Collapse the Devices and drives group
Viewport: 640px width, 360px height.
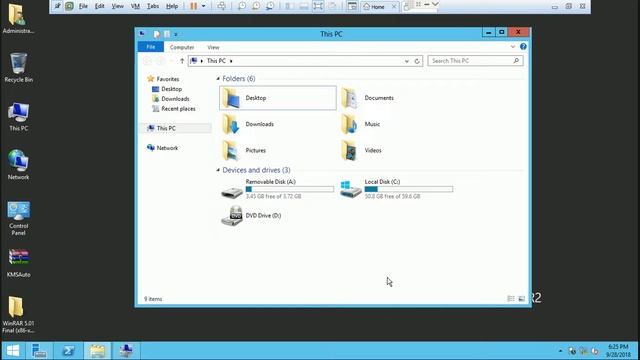[218, 170]
